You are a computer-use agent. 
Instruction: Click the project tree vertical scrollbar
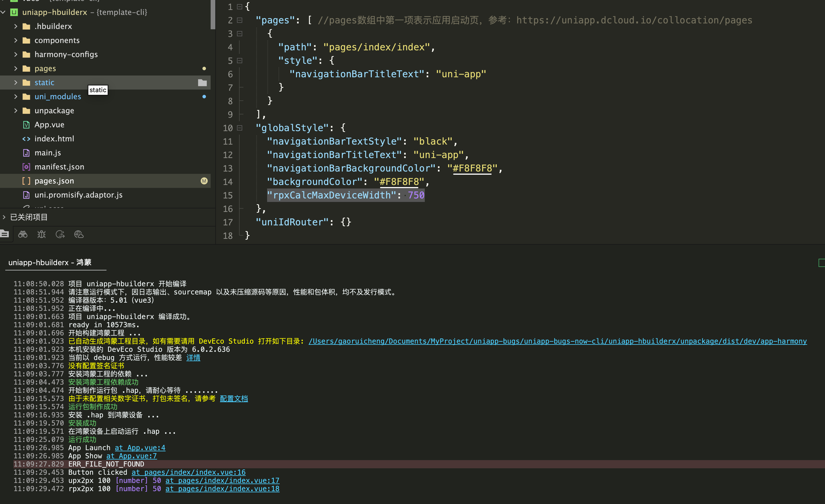(213, 15)
